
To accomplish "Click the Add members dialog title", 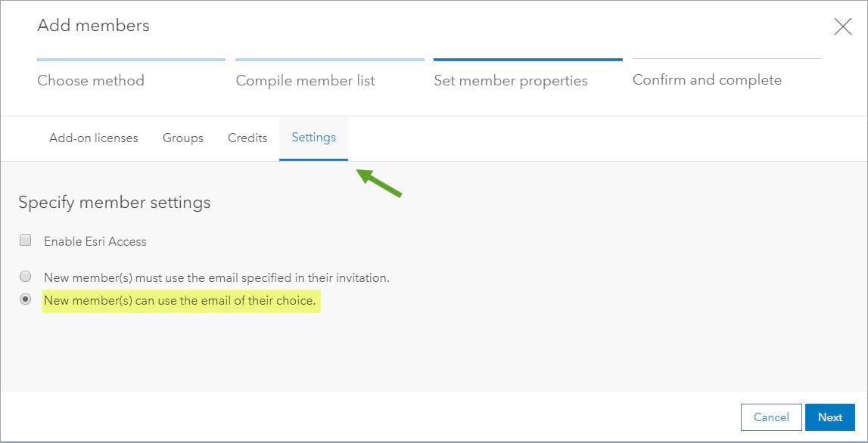I will click(93, 26).
